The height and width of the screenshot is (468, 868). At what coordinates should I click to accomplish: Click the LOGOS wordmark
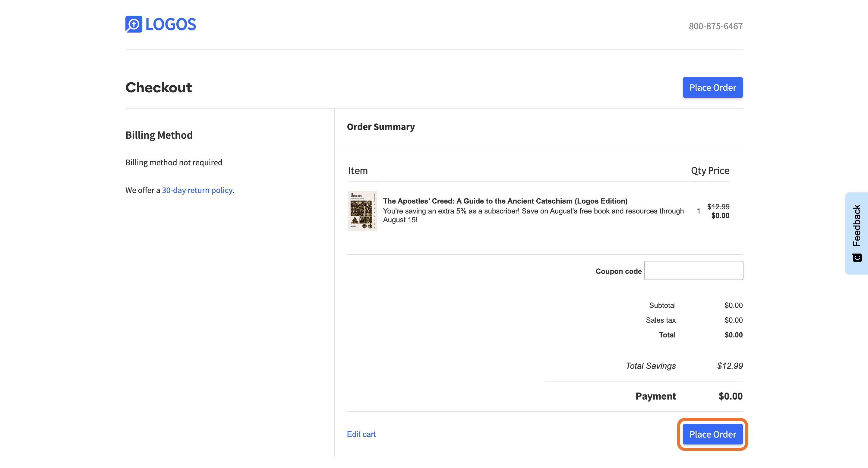[171, 25]
